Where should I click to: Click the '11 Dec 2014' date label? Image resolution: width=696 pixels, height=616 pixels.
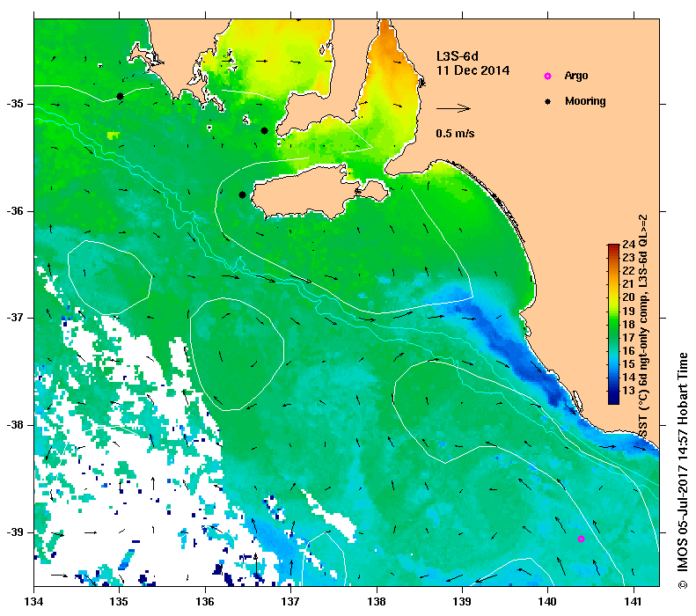pos(473,70)
